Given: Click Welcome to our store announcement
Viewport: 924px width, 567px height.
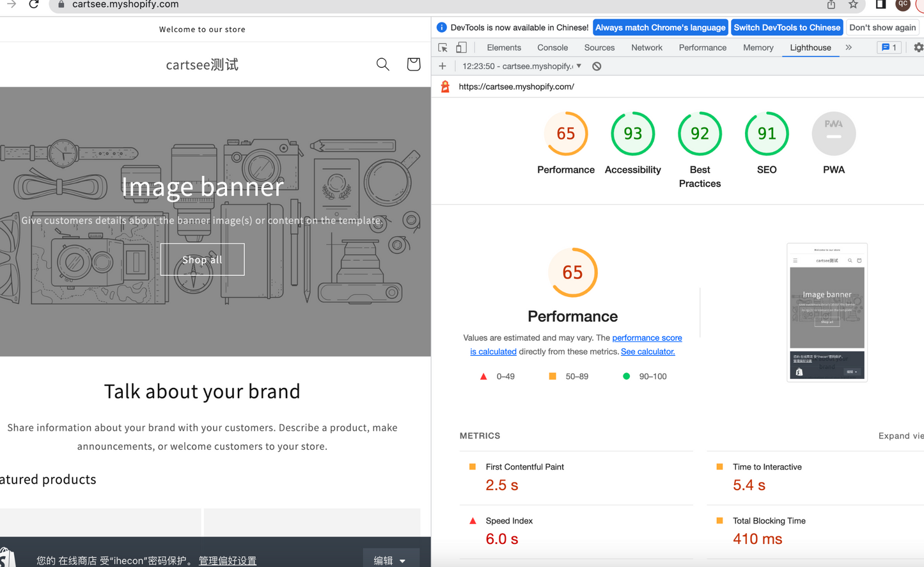Looking at the screenshot, I should tap(202, 29).
